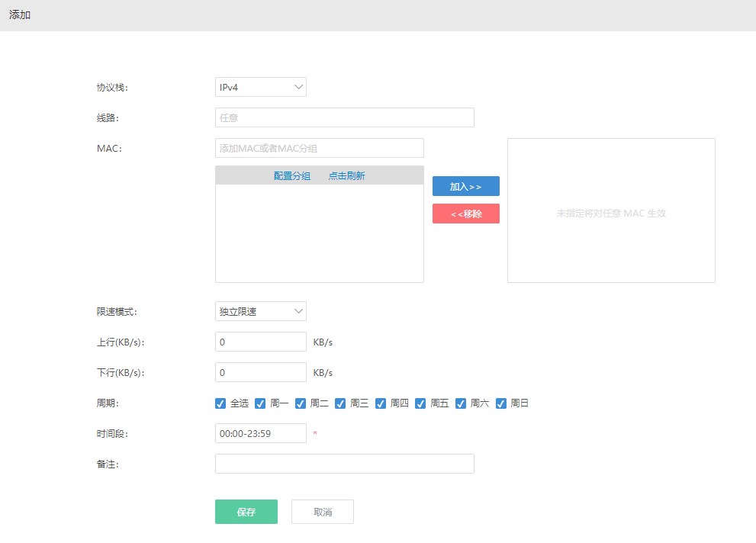The image size is (756, 543).
Task: Toggle the 全选 checkbox
Action: pyautogui.click(x=220, y=403)
